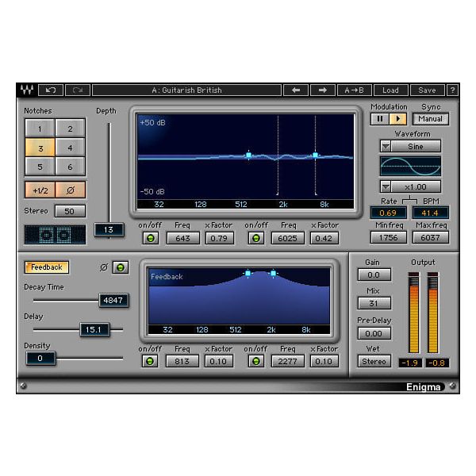Click the redo arrow in top toolbar

pos(78,90)
